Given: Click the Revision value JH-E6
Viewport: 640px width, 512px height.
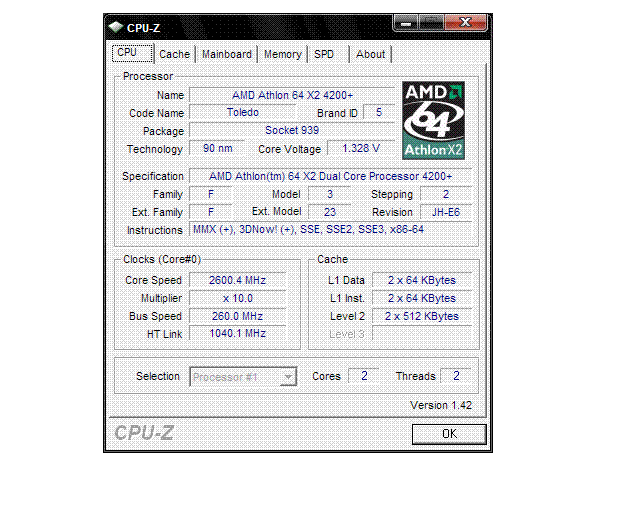Looking at the screenshot, I should (x=446, y=212).
